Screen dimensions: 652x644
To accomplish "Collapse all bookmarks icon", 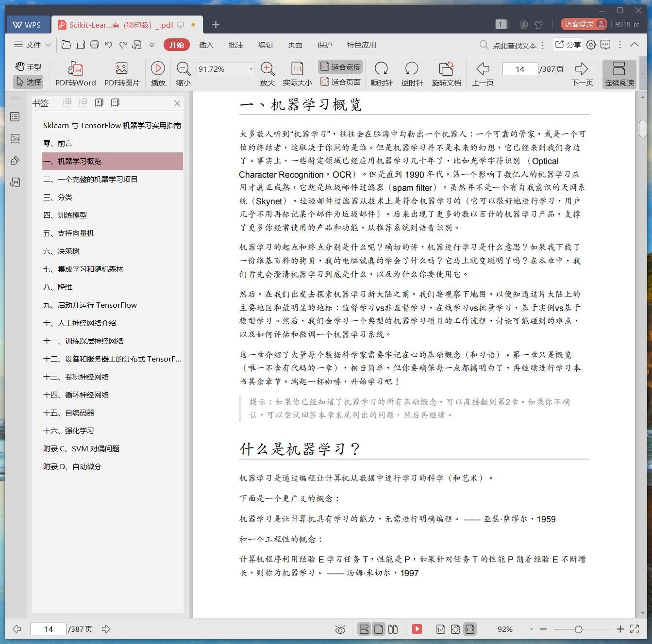I will [83, 102].
